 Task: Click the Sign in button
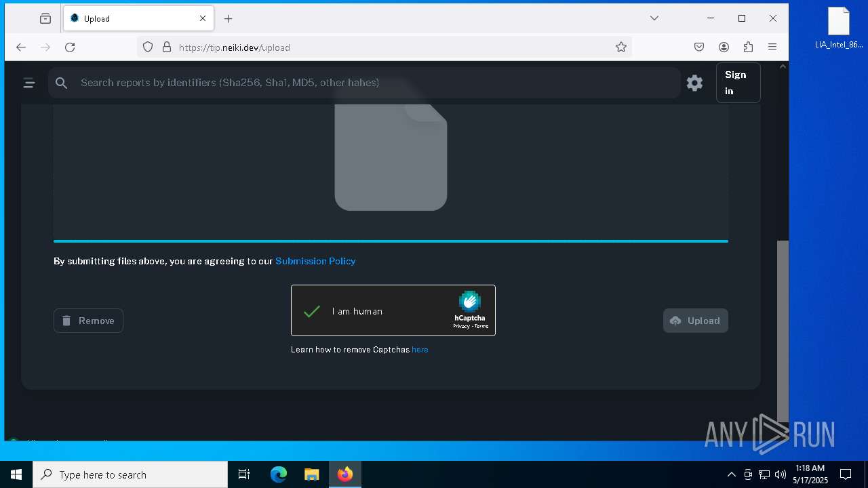click(x=738, y=83)
